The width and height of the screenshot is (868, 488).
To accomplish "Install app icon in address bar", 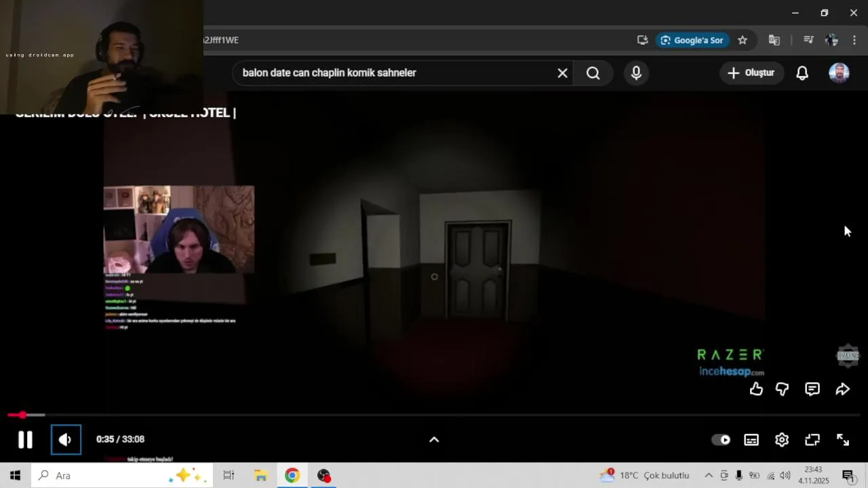I will 642,40.
